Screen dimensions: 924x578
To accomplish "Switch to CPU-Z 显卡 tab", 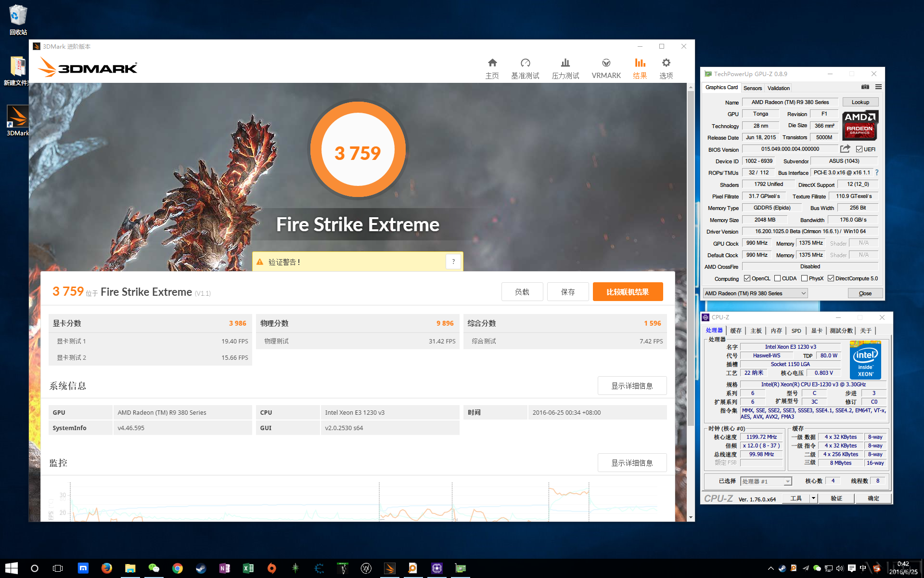I will (x=817, y=331).
